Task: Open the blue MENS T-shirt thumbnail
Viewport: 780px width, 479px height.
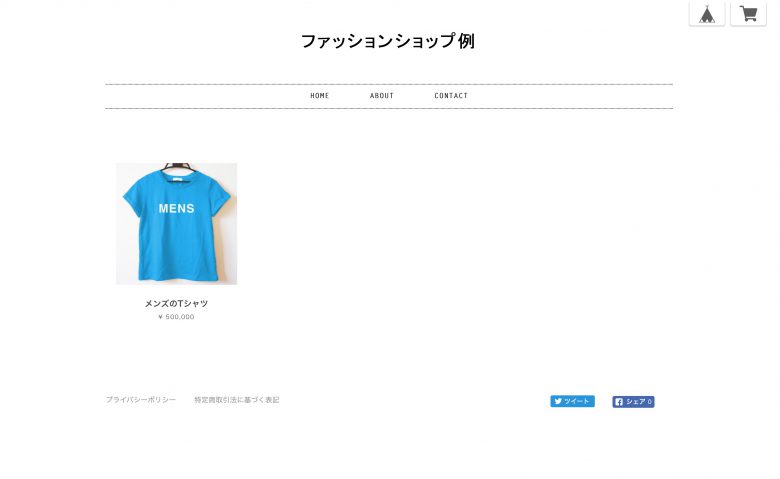Action: coord(177,224)
